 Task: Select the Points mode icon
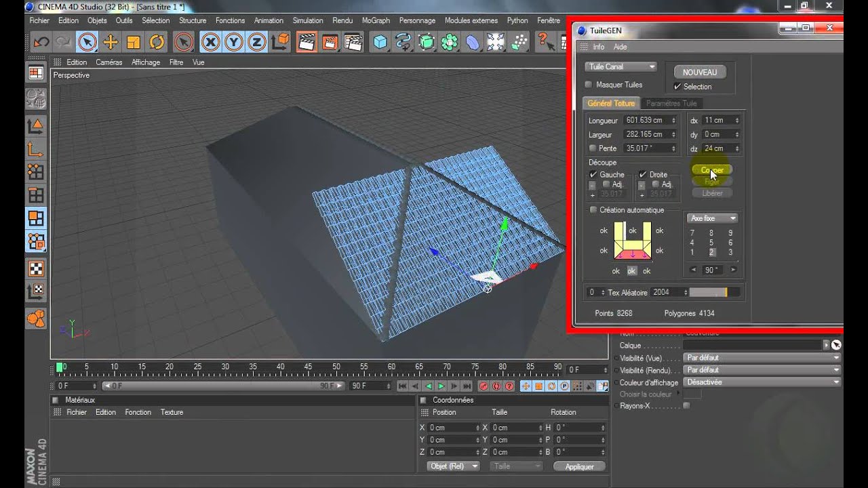[x=36, y=172]
